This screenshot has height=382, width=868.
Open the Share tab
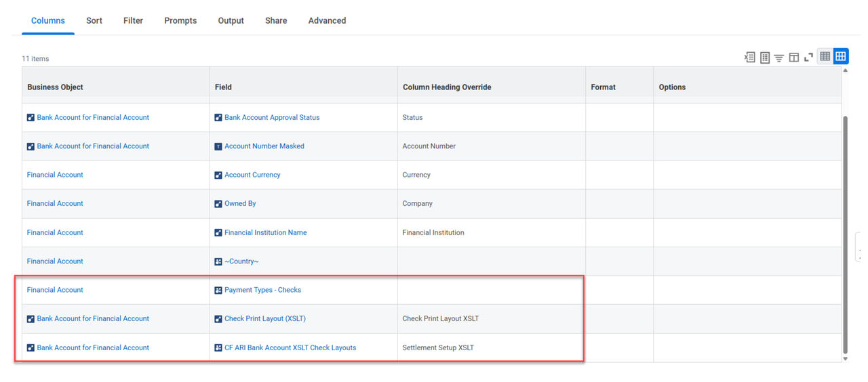pyautogui.click(x=276, y=20)
